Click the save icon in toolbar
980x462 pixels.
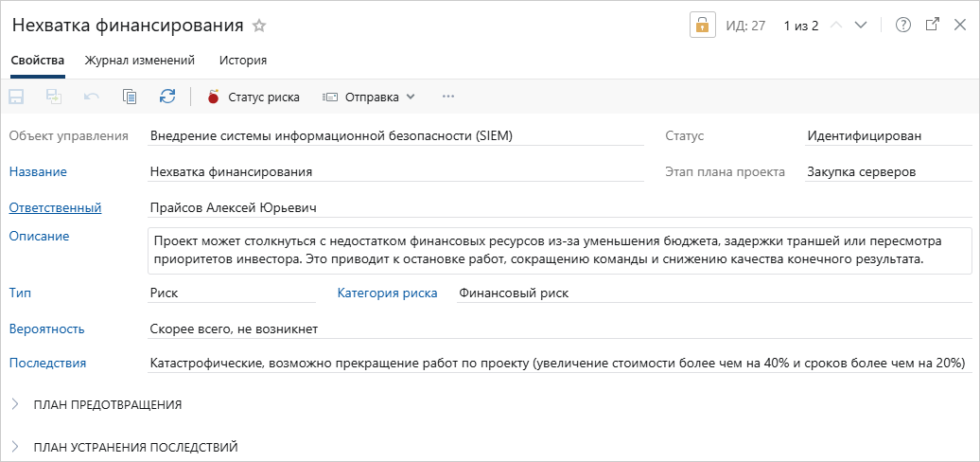pos(16,97)
